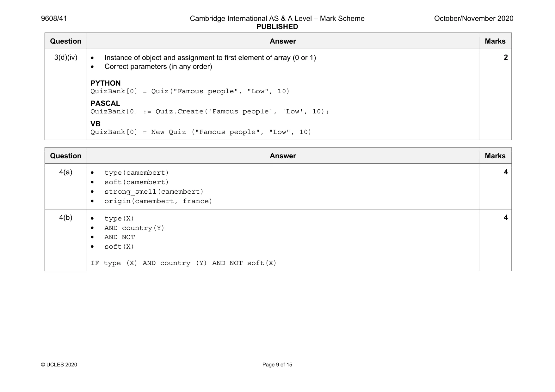Click the type(camembert) answer
This screenshot has width=555, height=392.
coord(137,173)
